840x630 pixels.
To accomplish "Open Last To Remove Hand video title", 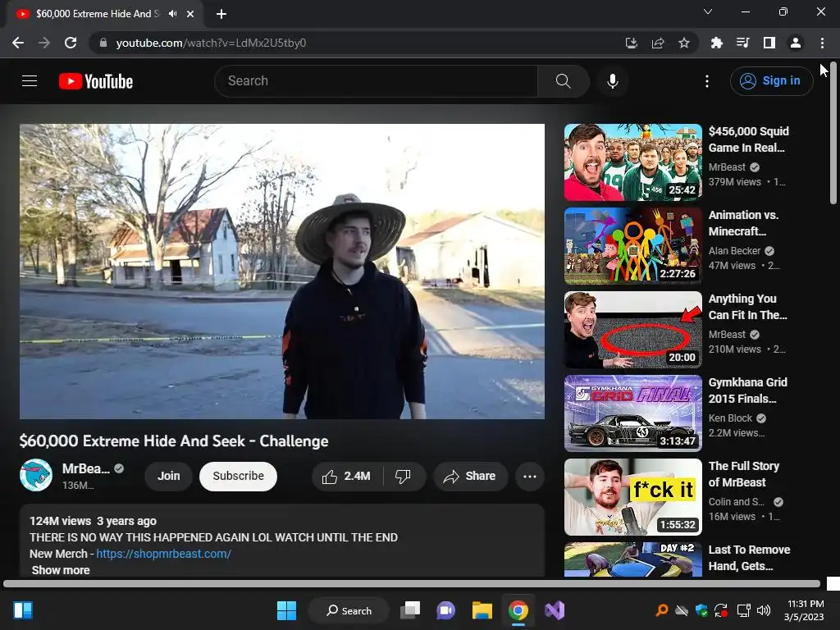I will (x=749, y=558).
